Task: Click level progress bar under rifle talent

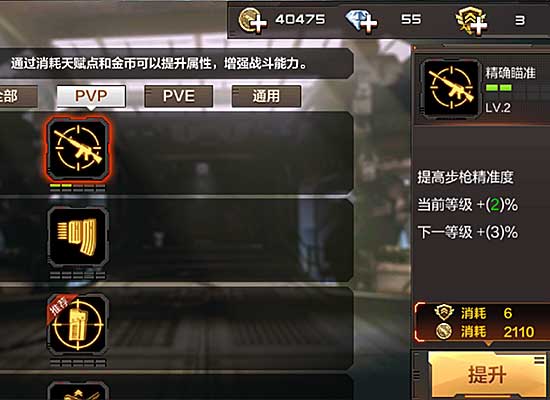Action: point(78,188)
